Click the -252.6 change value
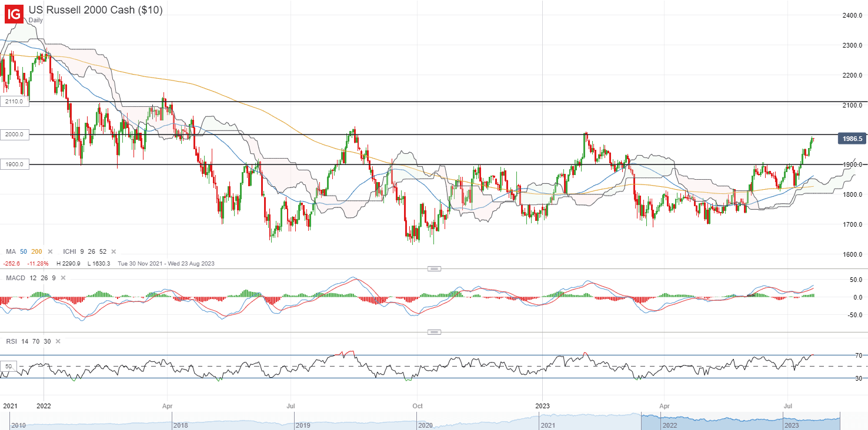This screenshot has width=868, height=430. 13,264
